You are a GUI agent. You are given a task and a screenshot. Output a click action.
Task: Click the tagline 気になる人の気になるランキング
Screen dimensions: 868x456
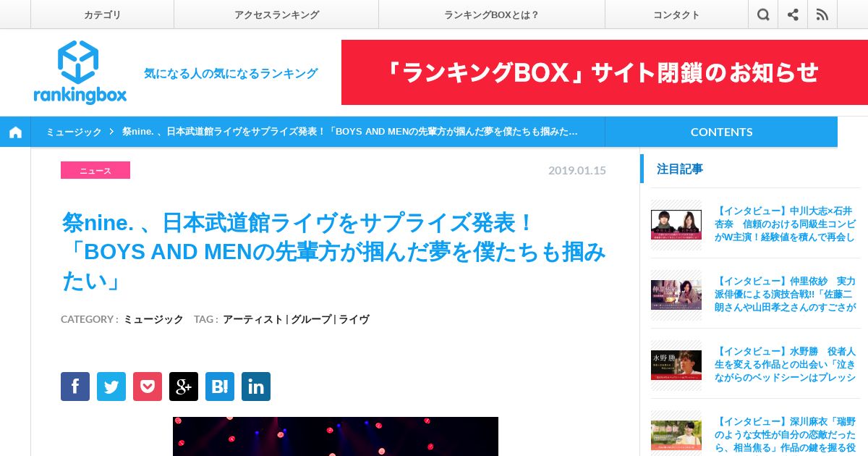point(231,73)
